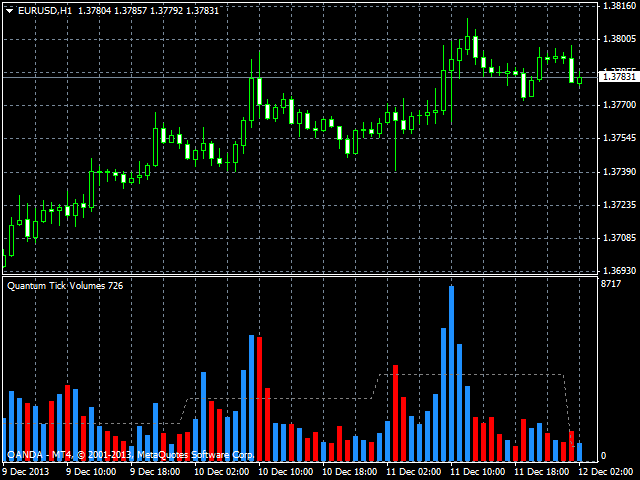Click the 1.38160 price axis label

point(617,6)
